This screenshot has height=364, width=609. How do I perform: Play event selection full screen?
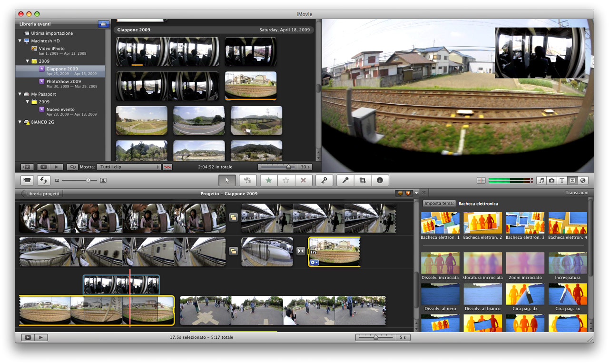coord(43,167)
